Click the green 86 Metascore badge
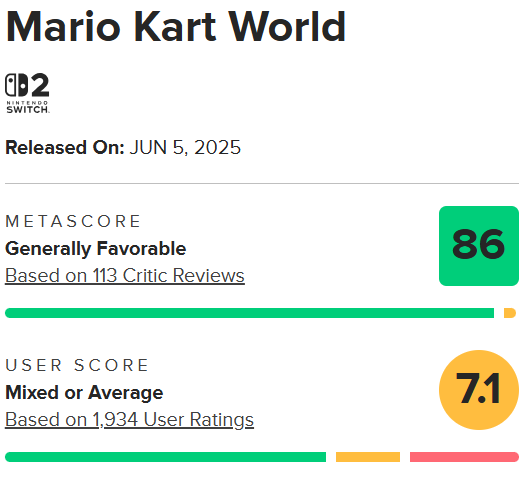 [x=479, y=246]
